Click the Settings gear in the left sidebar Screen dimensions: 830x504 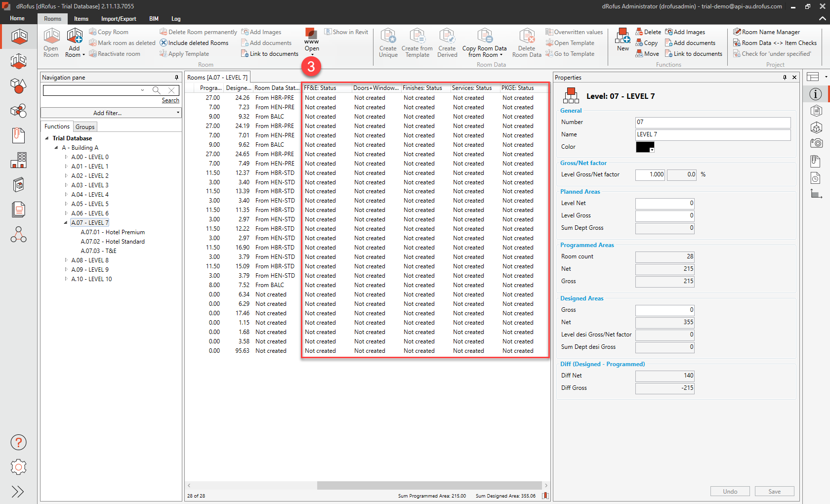coord(18,467)
